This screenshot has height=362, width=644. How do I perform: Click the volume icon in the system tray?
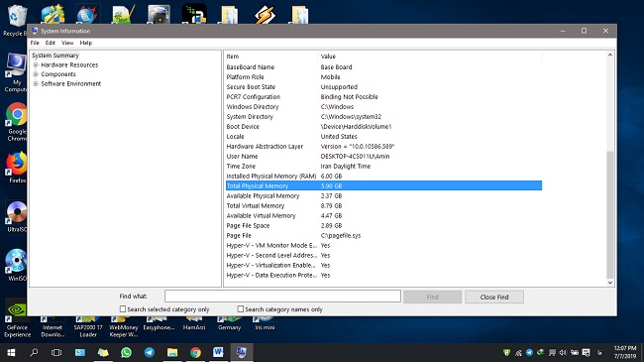point(563,352)
